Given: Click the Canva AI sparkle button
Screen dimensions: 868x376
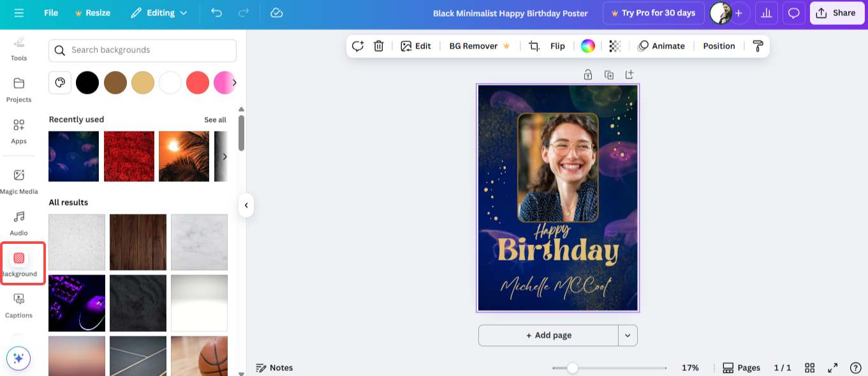Looking at the screenshot, I should click(18, 358).
